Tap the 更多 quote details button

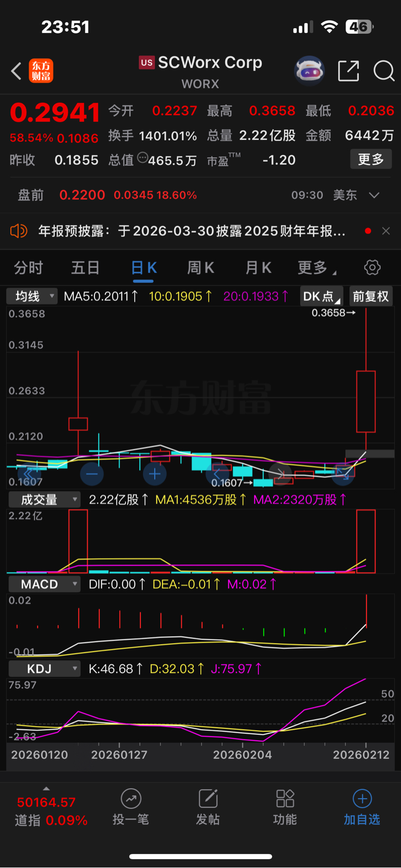[371, 159]
